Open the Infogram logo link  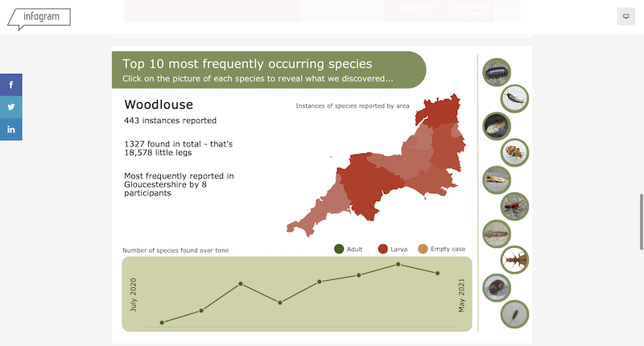[38, 18]
